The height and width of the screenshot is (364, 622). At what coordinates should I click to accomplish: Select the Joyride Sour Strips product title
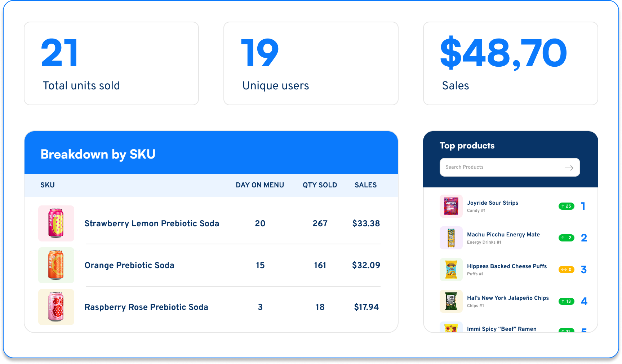pyautogui.click(x=493, y=203)
